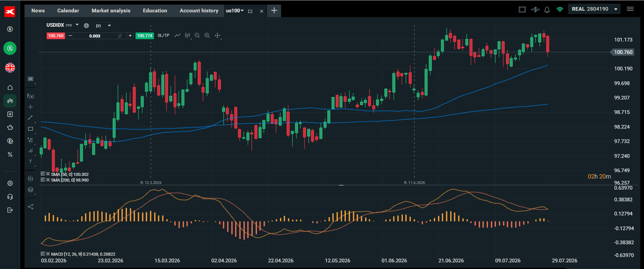Open the candlestick charts section in sidebar
644x269 pixels.
click(x=10, y=101)
